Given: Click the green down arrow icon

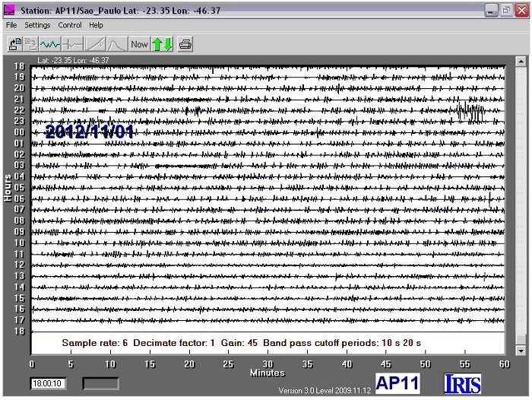Looking at the screenshot, I should (168, 44).
